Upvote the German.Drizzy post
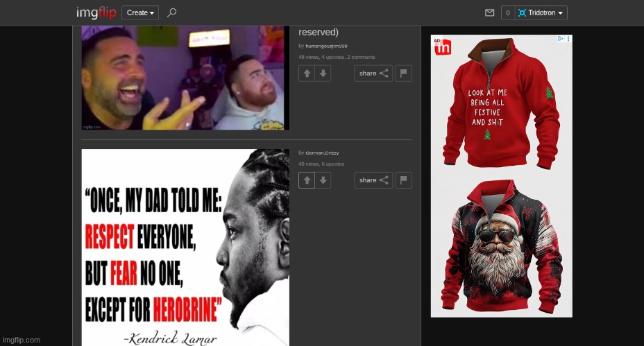The width and height of the screenshot is (644, 346). click(307, 180)
